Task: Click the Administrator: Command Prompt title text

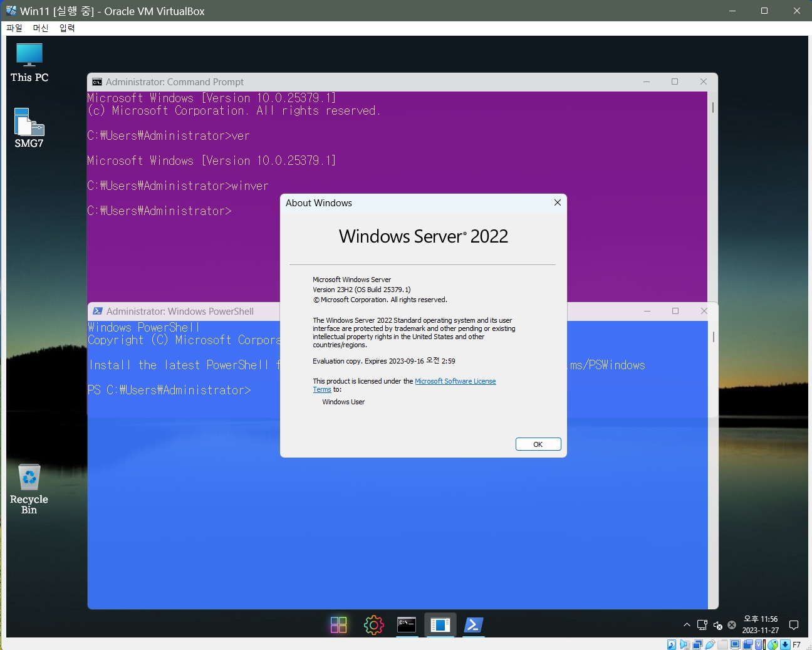Action: pos(175,82)
